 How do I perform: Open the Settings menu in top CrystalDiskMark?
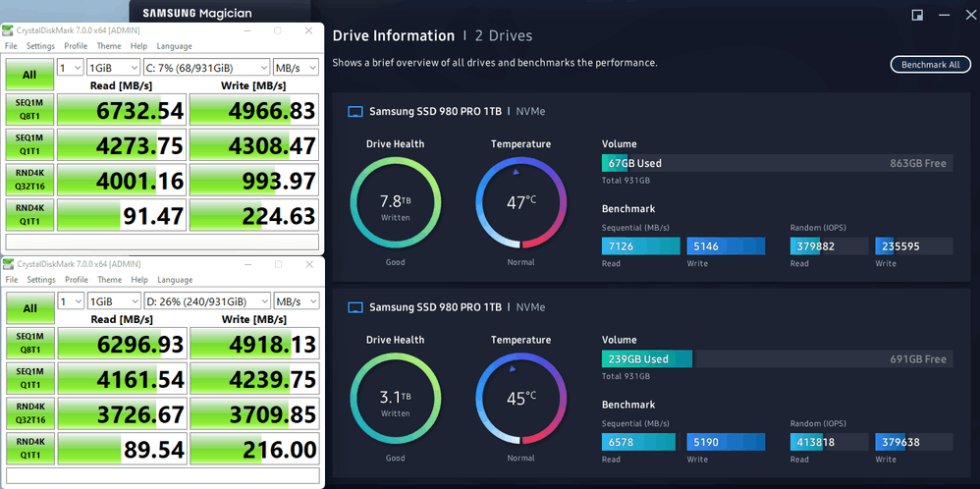(x=40, y=46)
